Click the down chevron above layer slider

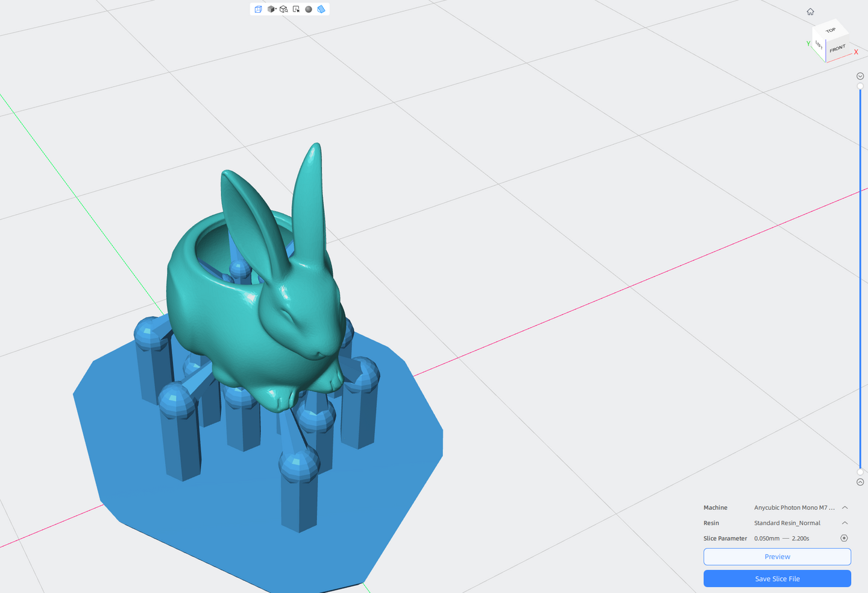pyautogui.click(x=860, y=76)
